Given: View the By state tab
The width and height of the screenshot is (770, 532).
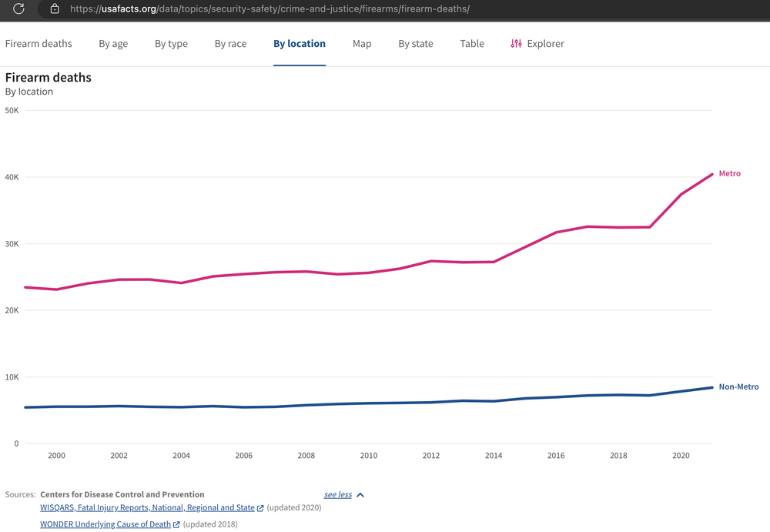Looking at the screenshot, I should (416, 44).
